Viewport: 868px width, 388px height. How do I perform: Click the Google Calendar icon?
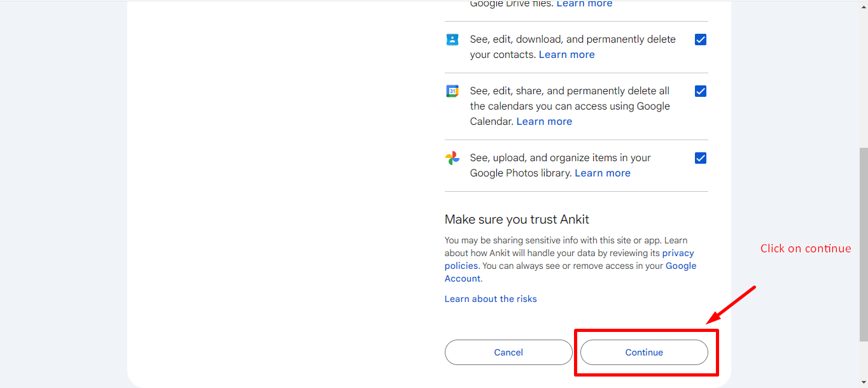[x=452, y=91]
